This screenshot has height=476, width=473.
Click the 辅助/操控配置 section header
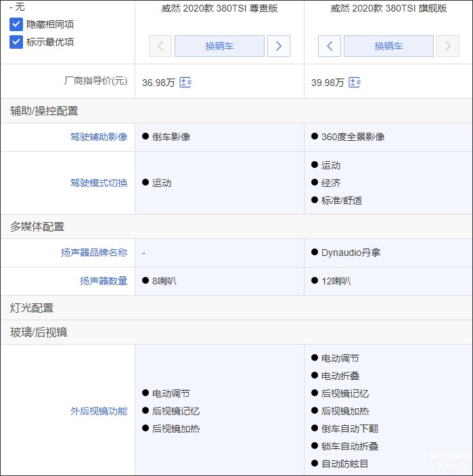pos(44,111)
